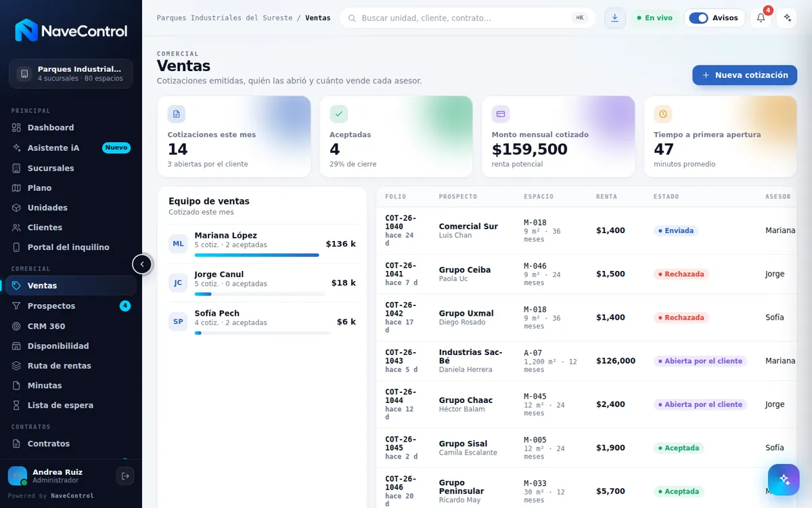
Task: Click the Aceptadas checkmark icon
Action: (339, 114)
